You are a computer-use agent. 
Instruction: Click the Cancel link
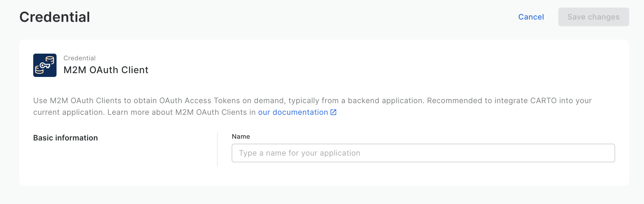tap(531, 17)
